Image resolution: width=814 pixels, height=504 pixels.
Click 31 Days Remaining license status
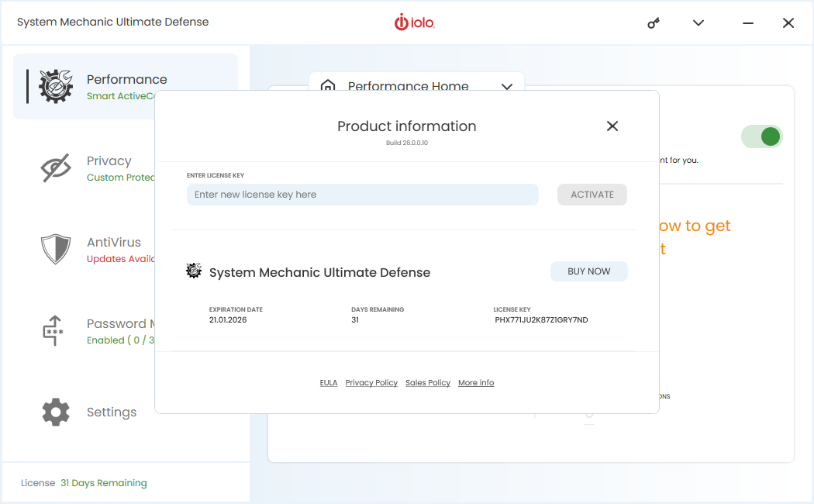click(x=104, y=483)
